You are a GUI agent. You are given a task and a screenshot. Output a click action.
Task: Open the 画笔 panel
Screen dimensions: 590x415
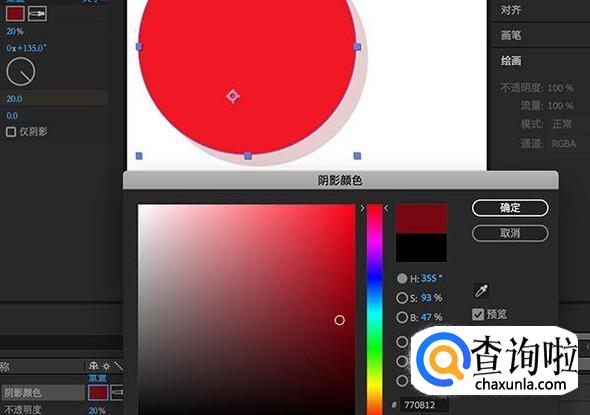click(x=511, y=36)
